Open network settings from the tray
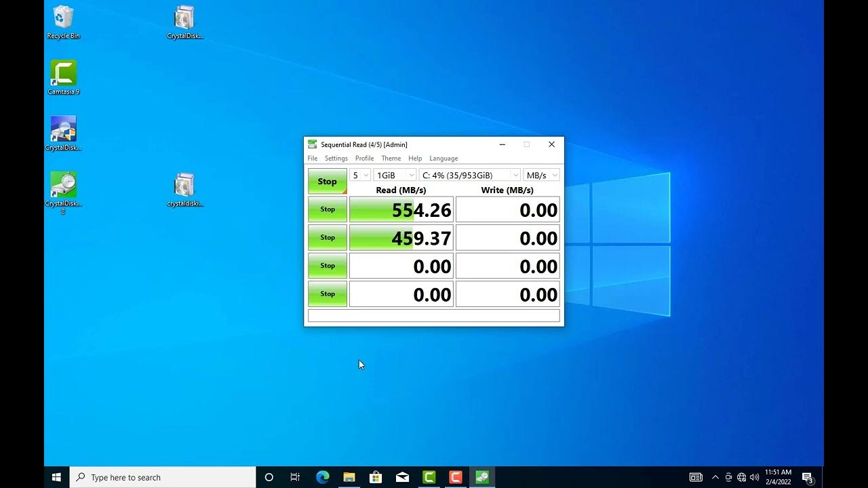 point(741,477)
